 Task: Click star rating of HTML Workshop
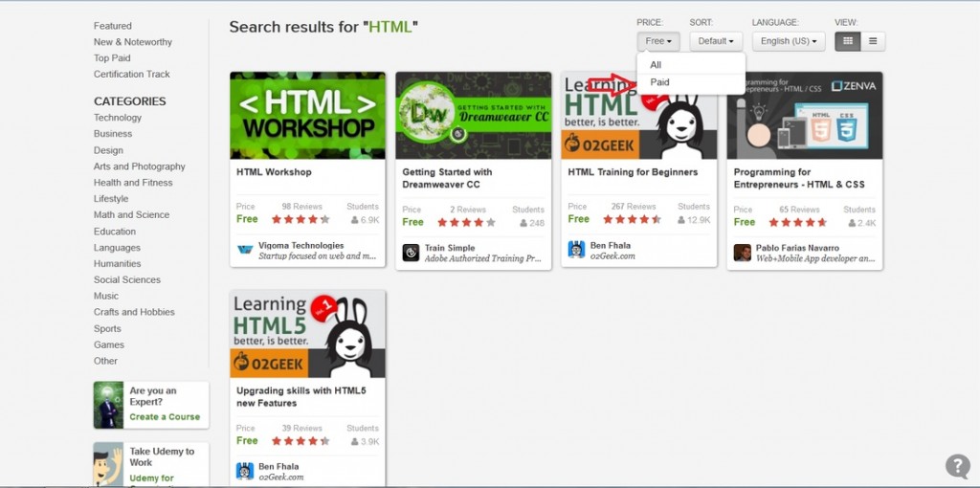click(x=301, y=219)
